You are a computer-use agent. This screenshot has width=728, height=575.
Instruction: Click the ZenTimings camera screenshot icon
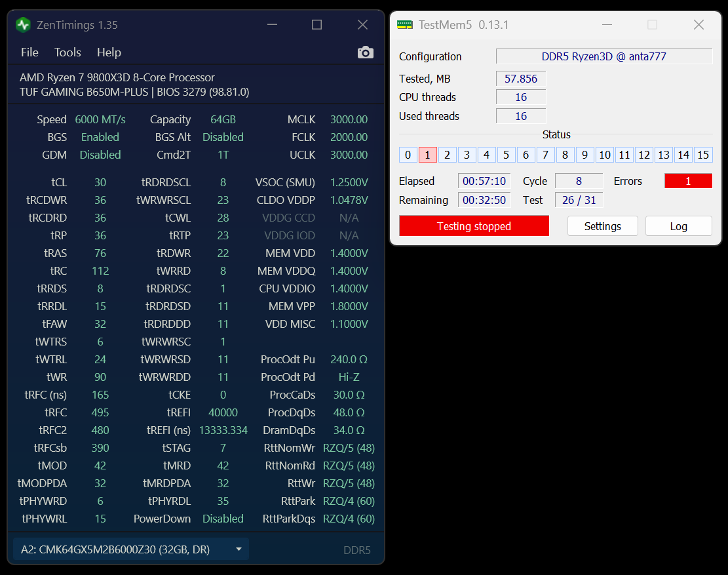coord(366,52)
